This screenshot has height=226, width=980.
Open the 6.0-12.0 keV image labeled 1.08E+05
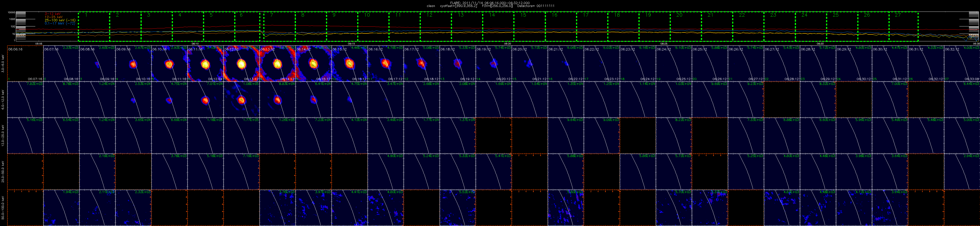(241, 99)
